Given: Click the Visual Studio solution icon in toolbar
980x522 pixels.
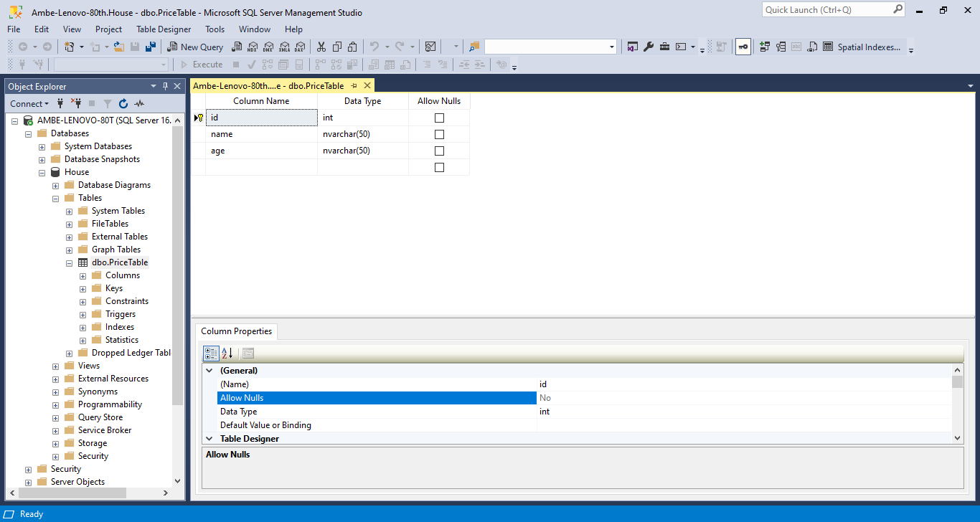Looking at the screenshot, I should 632,47.
